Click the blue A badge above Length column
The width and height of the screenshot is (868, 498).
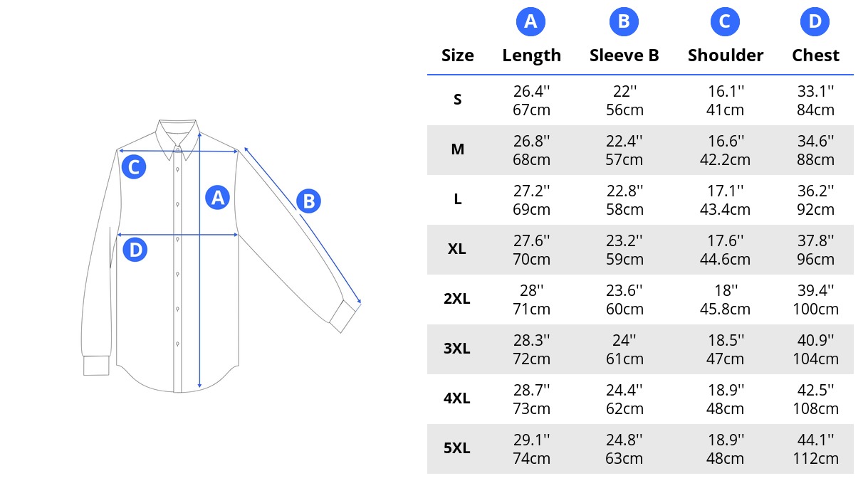530,22
